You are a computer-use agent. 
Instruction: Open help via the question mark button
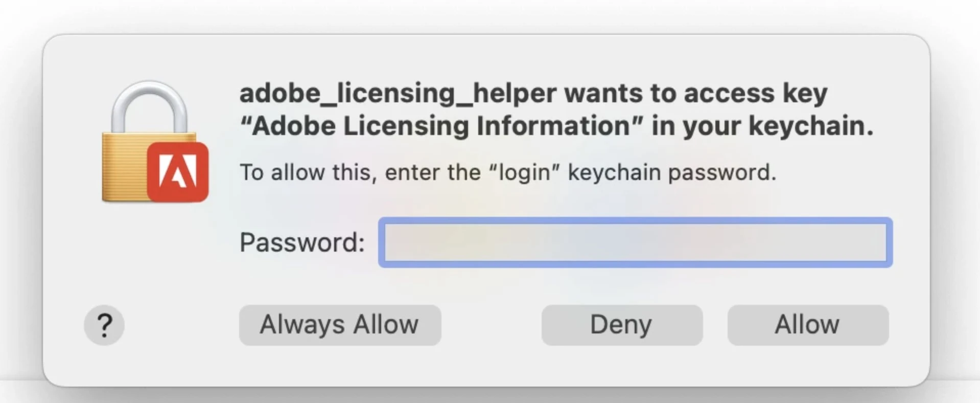coord(104,325)
